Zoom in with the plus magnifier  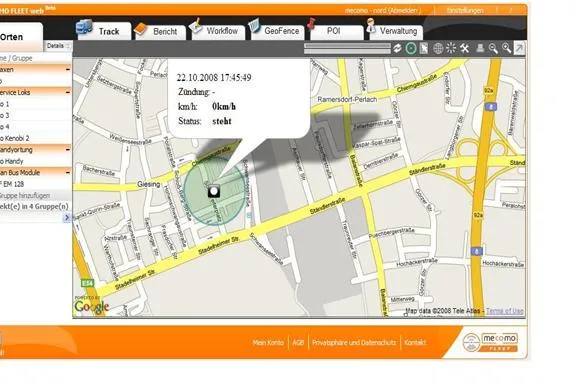[507, 48]
